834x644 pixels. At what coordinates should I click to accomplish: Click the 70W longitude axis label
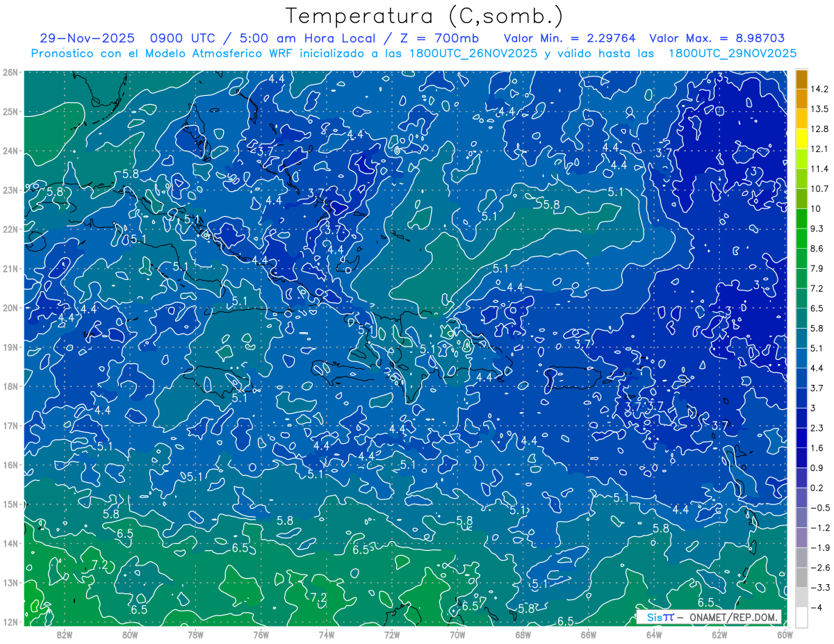[x=457, y=634]
